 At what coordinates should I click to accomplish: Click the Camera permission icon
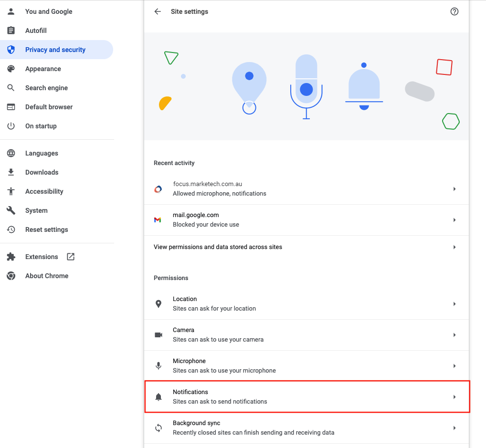click(158, 335)
